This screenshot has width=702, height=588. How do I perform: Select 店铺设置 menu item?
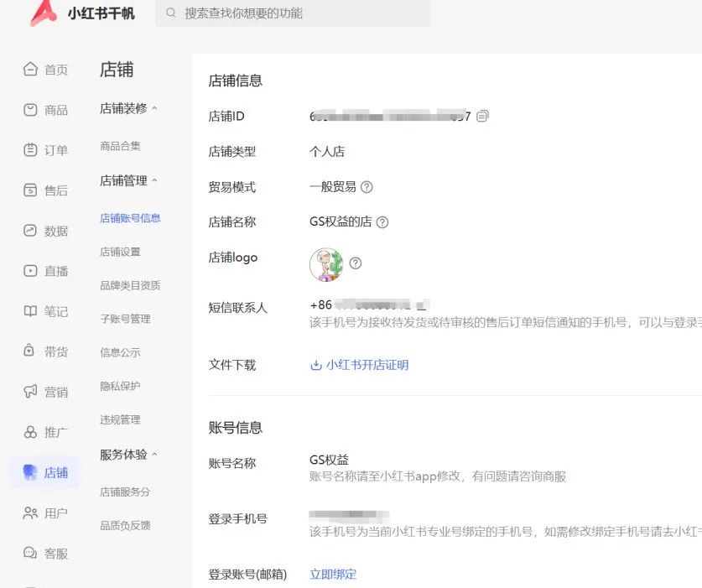(120, 252)
